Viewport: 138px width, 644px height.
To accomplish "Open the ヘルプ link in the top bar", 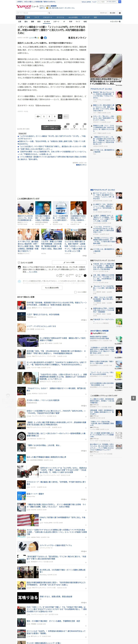I will pyautogui.click(x=94, y=2).
